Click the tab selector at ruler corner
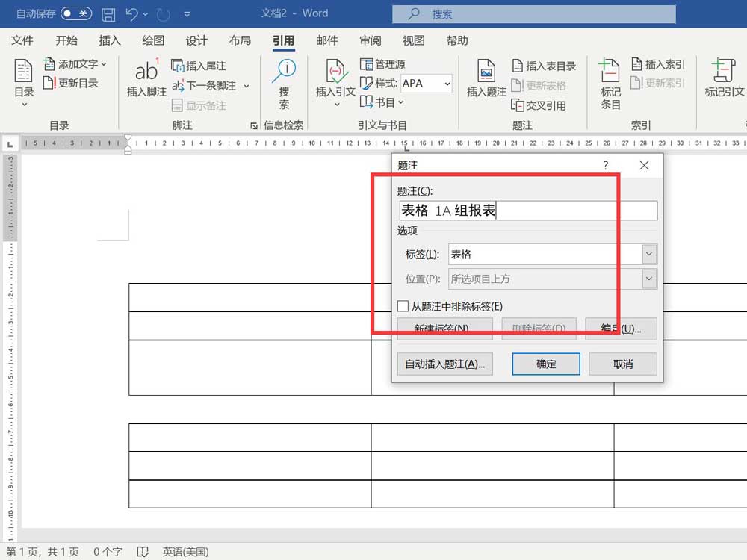The image size is (747, 560). point(10,144)
